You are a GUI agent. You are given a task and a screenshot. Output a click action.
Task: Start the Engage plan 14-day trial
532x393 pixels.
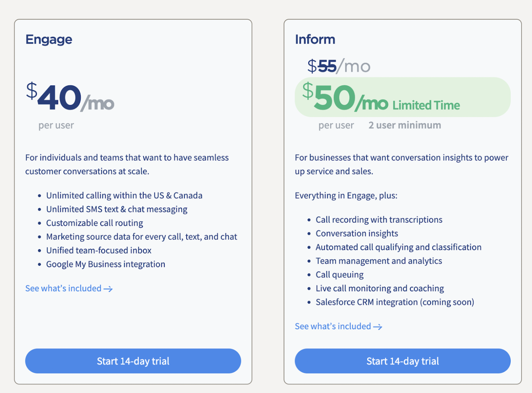click(133, 361)
